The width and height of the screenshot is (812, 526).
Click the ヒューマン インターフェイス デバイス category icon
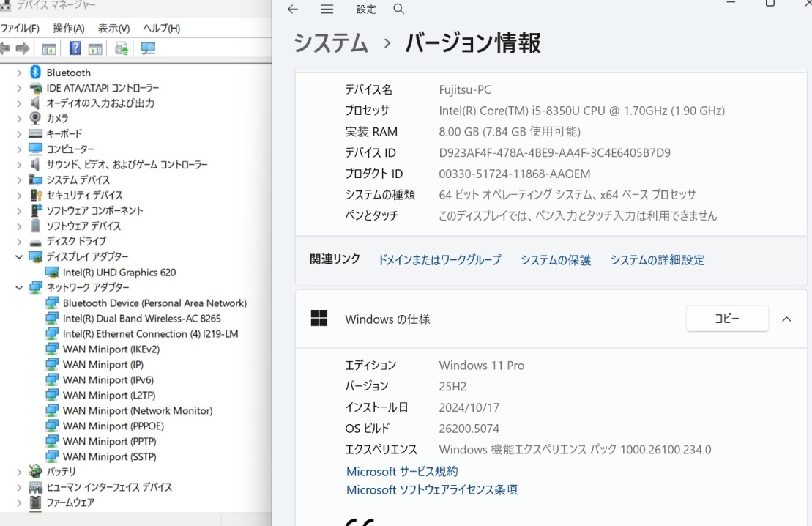pos(35,487)
